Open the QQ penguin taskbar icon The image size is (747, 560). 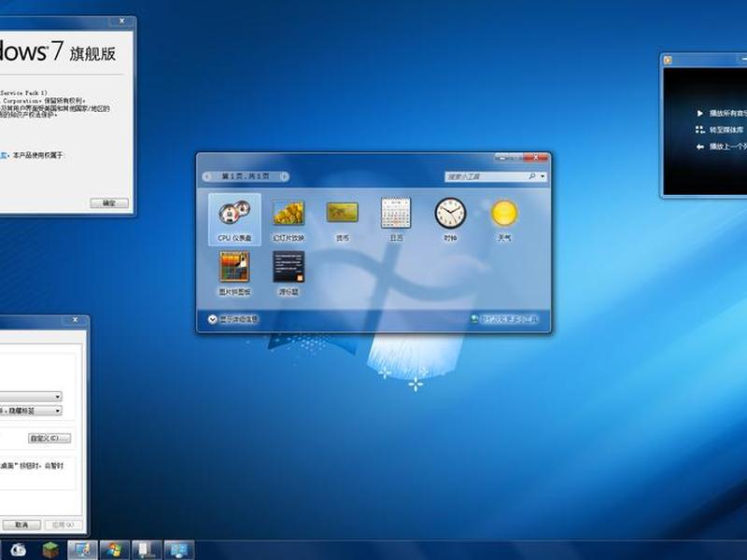tap(18, 550)
